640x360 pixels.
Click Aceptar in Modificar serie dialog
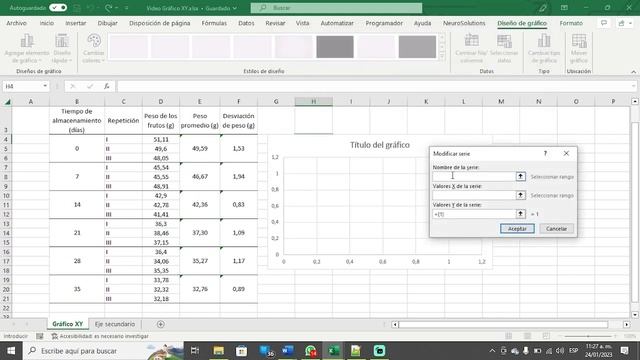pyautogui.click(x=517, y=229)
